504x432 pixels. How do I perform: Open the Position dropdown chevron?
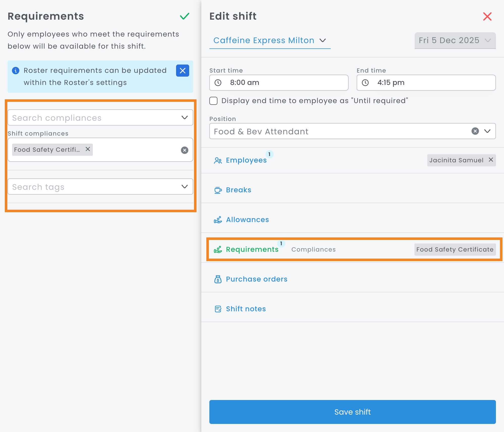(x=487, y=131)
